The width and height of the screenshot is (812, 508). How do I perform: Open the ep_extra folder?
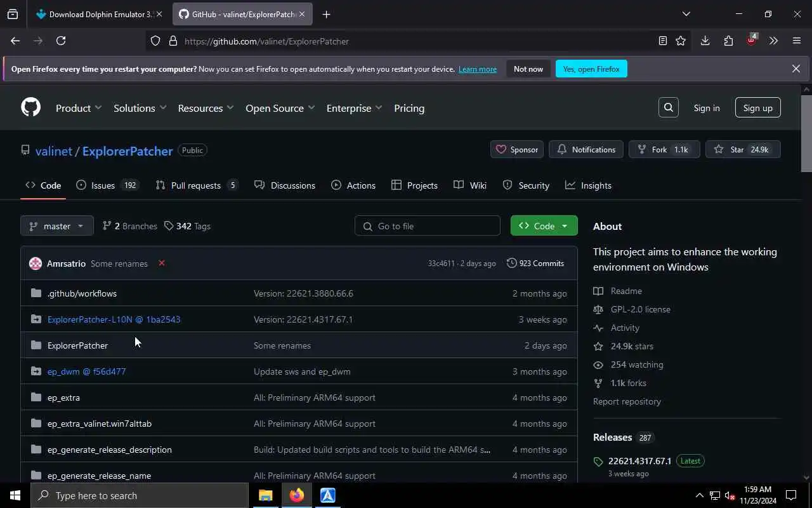click(63, 398)
